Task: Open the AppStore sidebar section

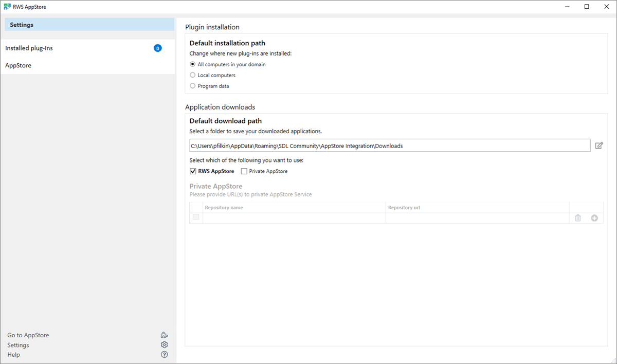Action: coord(18,65)
